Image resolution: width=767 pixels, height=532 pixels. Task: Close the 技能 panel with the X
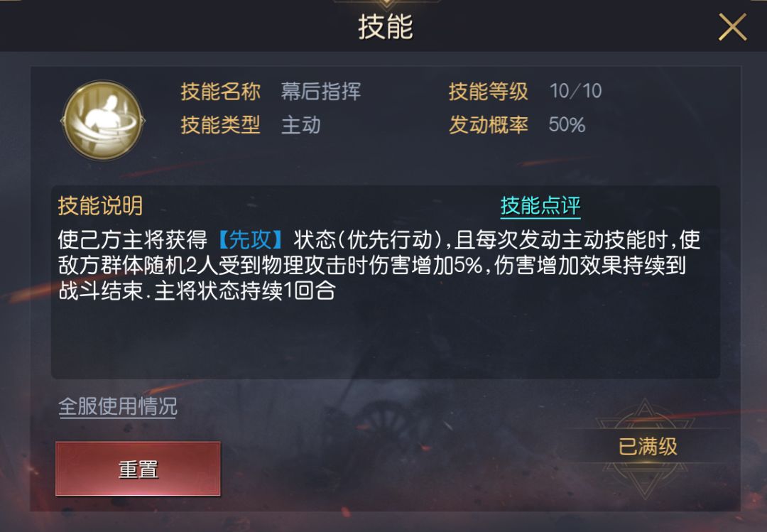[732, 27]
